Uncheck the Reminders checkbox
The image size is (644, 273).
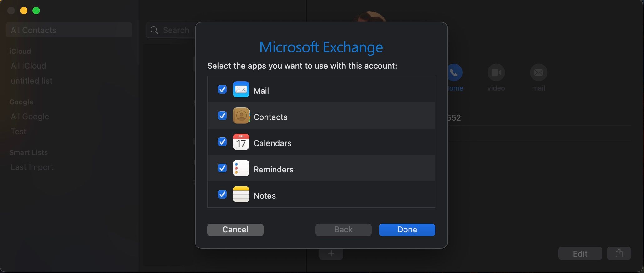coord(222,168)
